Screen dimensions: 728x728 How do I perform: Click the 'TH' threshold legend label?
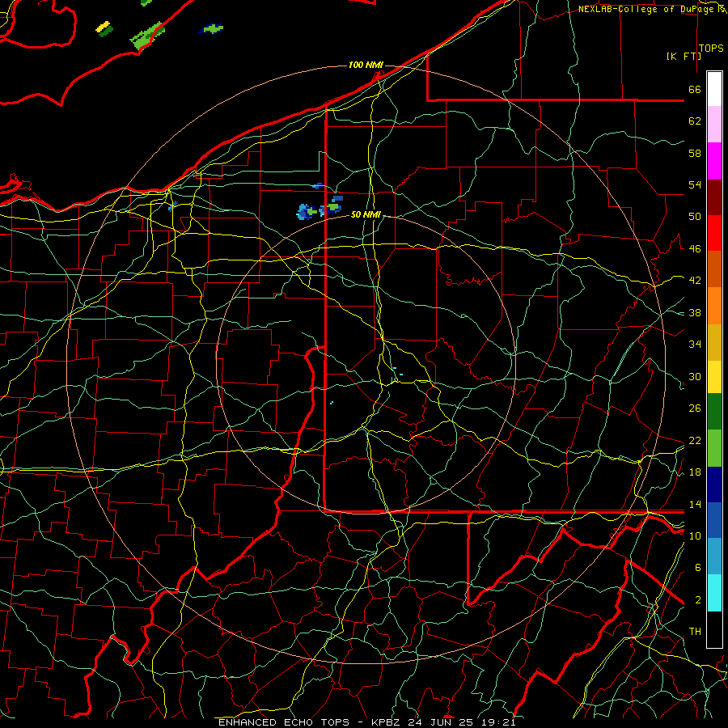click(x=695, y=632)
